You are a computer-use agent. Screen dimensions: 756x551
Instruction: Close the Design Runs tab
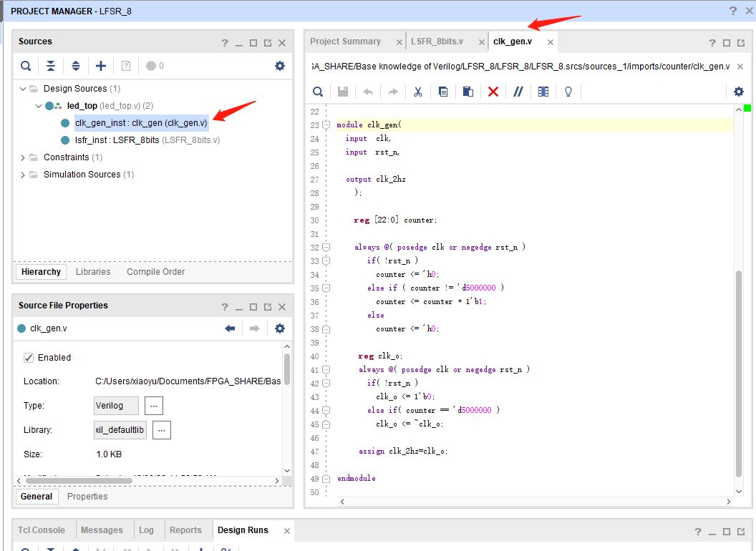click(287, 531)
